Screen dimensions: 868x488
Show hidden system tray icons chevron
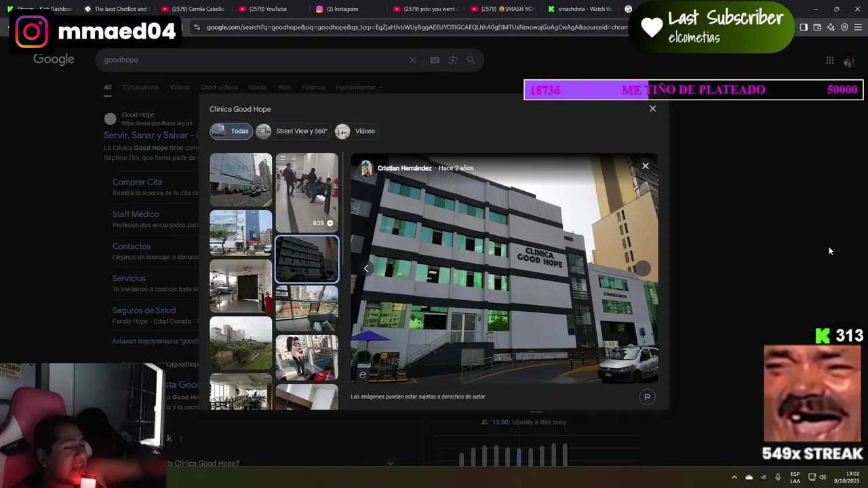[734, 477]
